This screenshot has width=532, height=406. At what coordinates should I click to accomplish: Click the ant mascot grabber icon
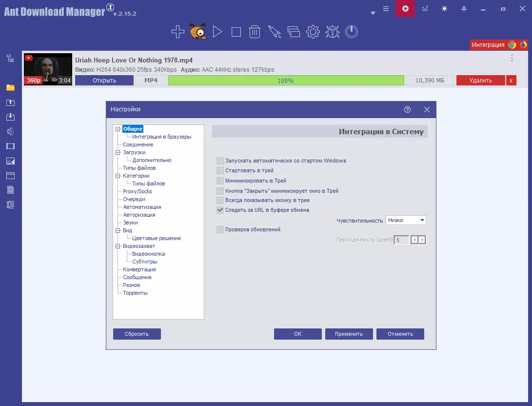point(198,32)
